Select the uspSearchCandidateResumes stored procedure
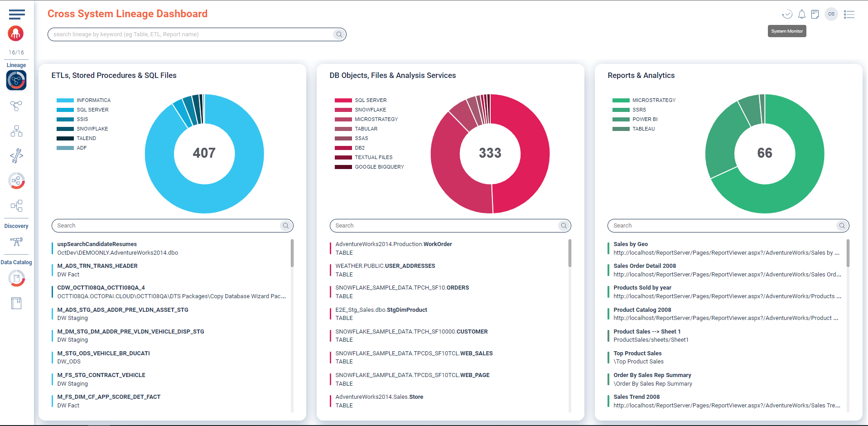Viewport: 868px width, 426px height. [97, 244]
